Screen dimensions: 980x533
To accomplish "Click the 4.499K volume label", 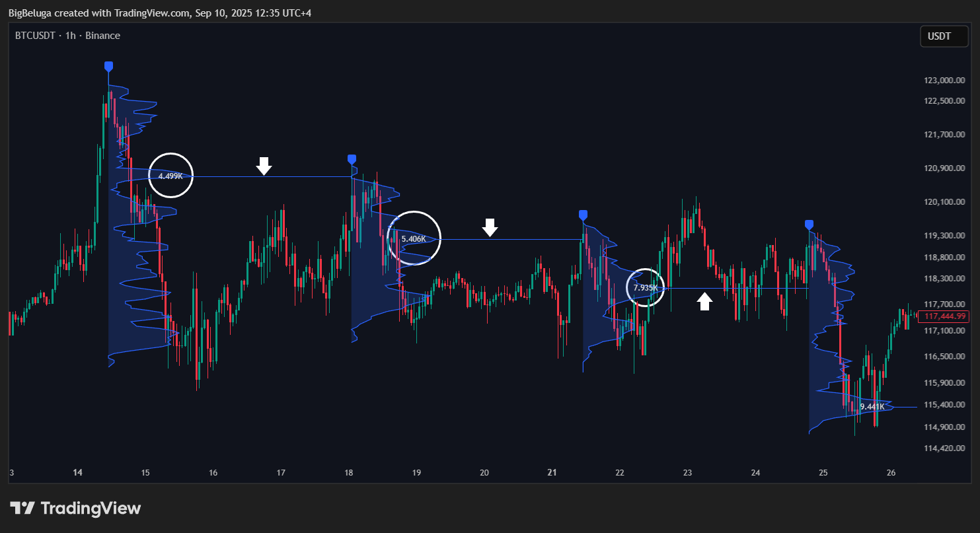I will tap(170, 176).
